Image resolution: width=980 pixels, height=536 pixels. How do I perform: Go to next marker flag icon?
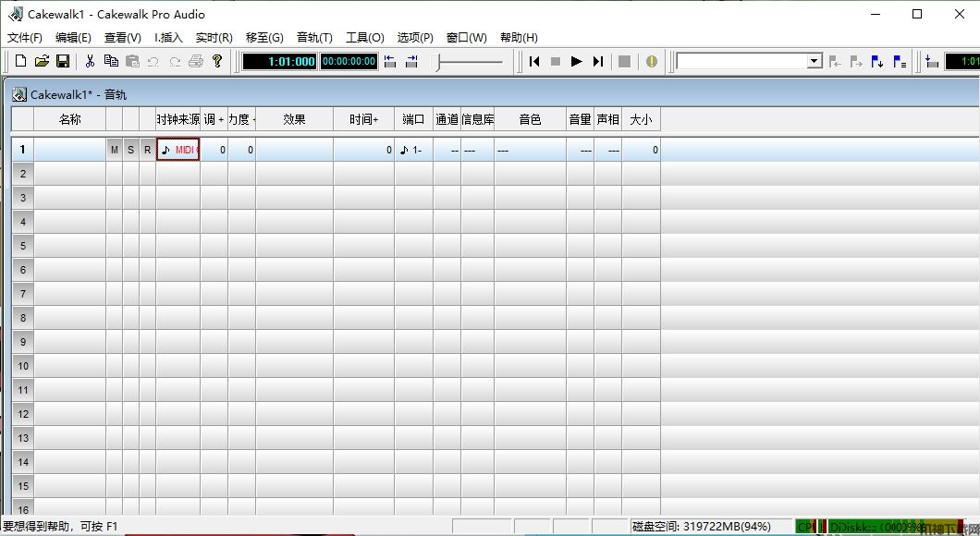pos(856,61)
